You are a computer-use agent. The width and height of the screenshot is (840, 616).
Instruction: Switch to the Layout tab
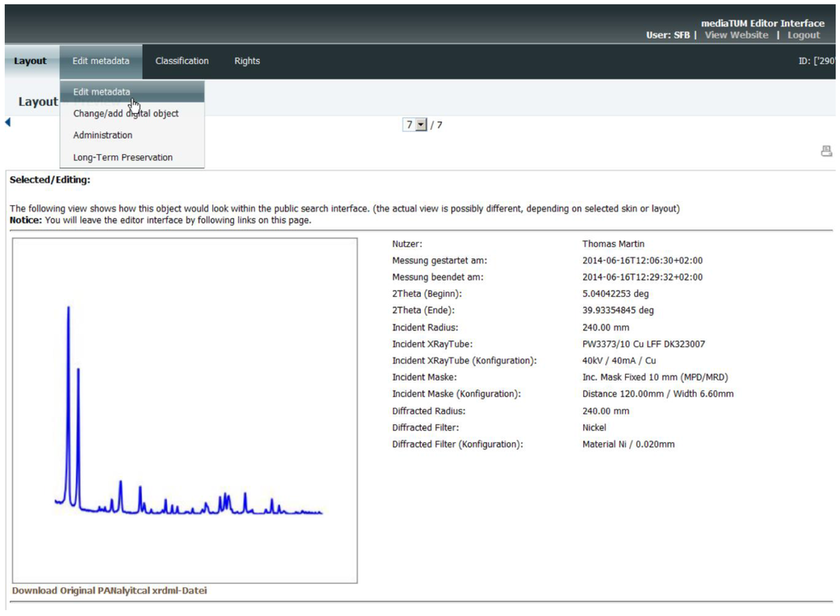(30, 62)
